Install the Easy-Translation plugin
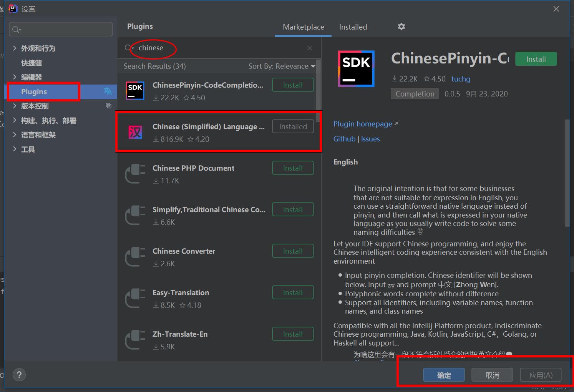Screen dimensions: 574x392 [x=293, y=292]
